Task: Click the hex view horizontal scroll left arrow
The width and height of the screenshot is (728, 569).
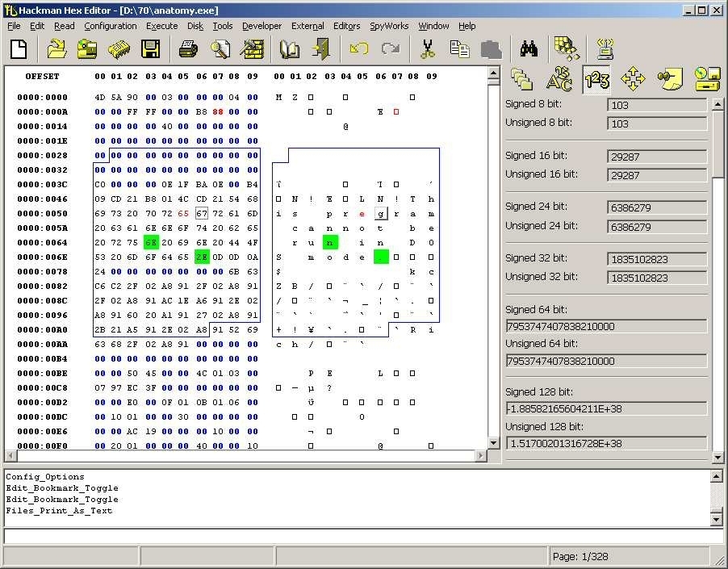Action: 10,456
